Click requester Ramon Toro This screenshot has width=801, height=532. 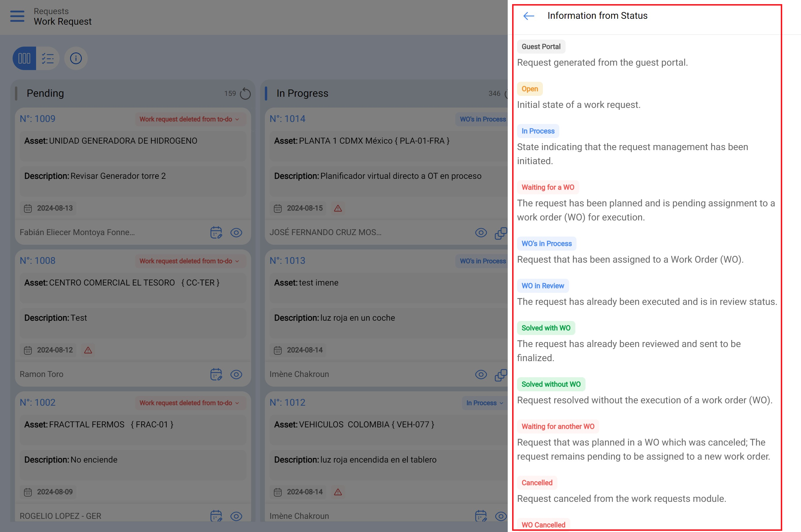click(41, 374)
